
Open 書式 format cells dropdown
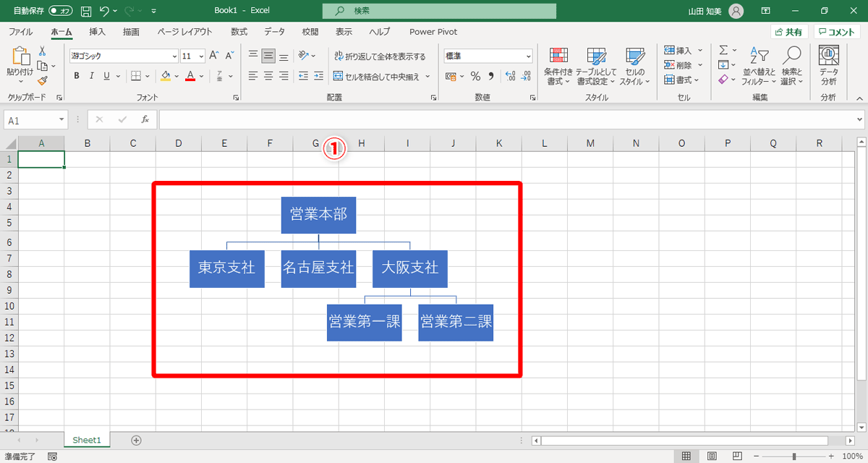683,80
